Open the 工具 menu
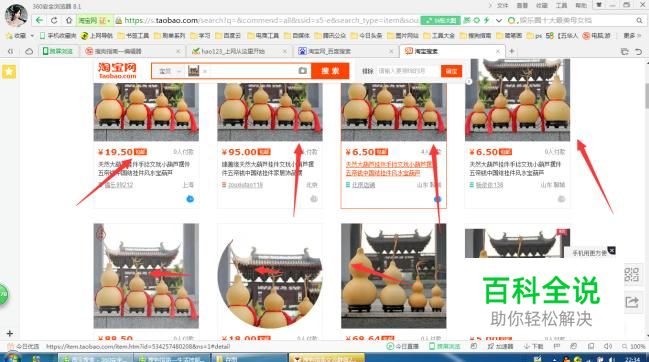The width and height of the screenshot is (649, 362). [x=562, y=5]
